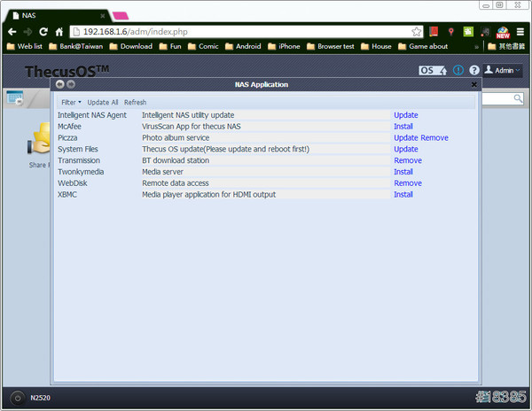Viewport: 532px width, 411px height.
Task: Expand hidden bookmarks overflow chevron
Action: coord(476,47)
